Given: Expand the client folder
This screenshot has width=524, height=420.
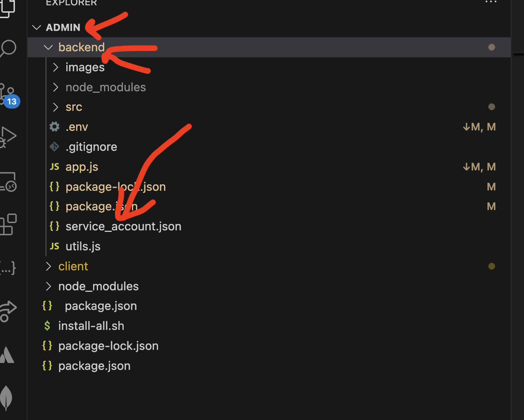Looking at the screenshot, I should pyautogui.click(x=73, y=267).
